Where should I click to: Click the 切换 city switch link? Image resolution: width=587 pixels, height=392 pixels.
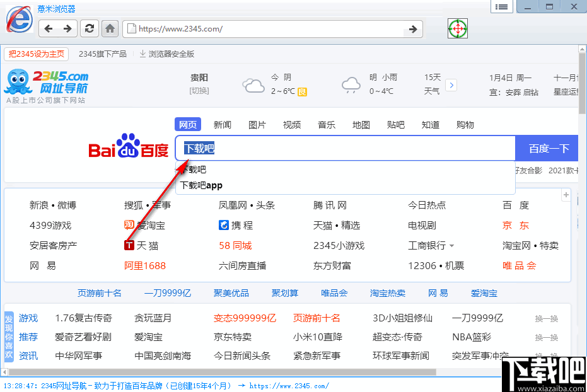click(199, 91)
